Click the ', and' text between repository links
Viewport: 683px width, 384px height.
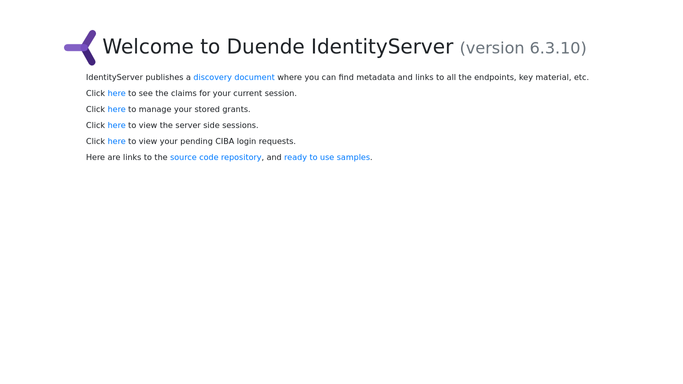point(273,157)
